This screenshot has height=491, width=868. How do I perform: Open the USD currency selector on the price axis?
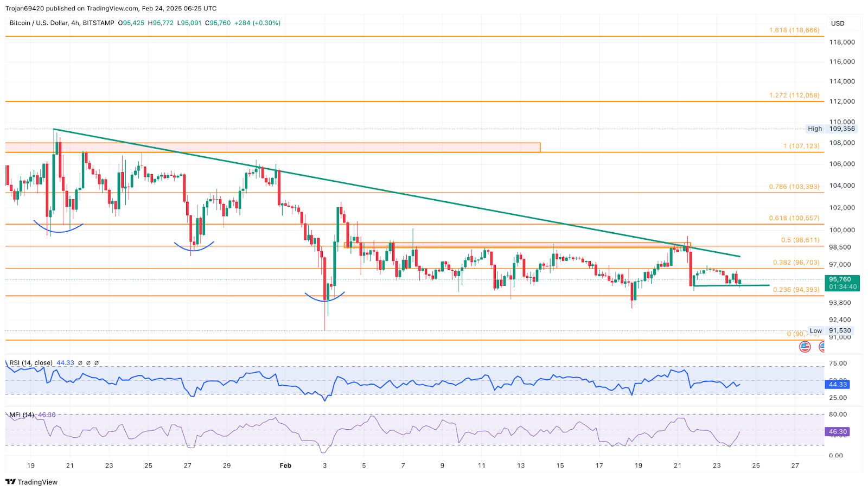click(x=843, y=23)
